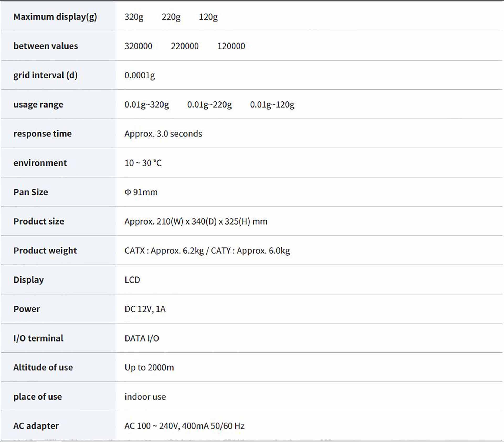Viewport: 504px width, 442px height.
Task: Click the 10 ~ 30 °C environment value
Action: coord(143,163)
